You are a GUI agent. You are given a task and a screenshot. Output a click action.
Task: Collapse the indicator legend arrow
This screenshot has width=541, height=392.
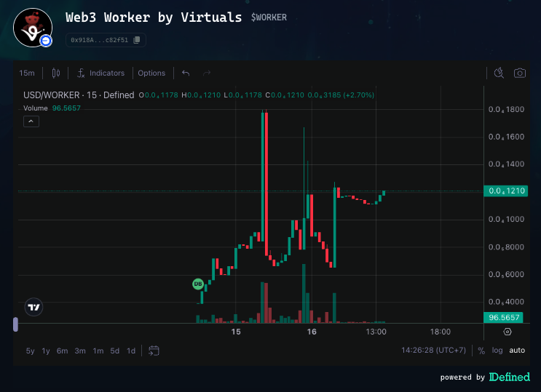click(31, 121)
